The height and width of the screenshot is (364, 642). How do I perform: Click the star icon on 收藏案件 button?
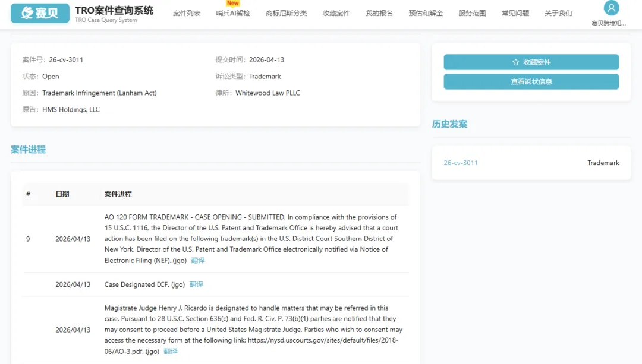[515, 62]
